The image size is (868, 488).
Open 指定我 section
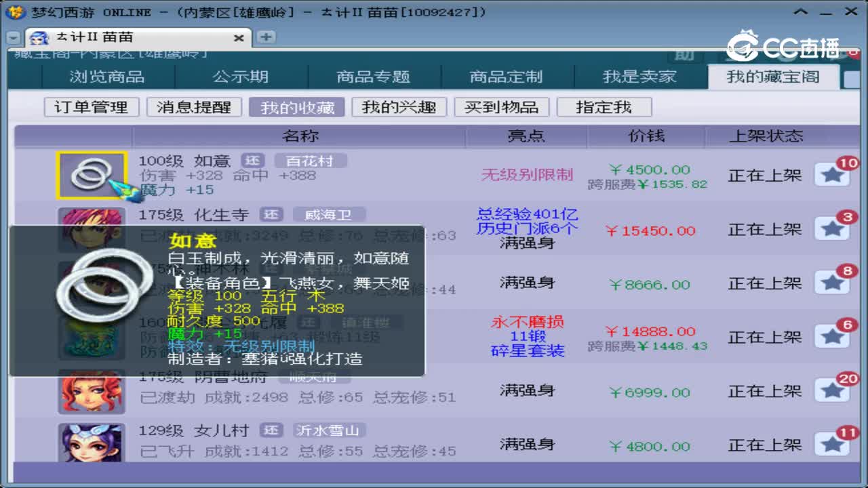point(604,107)
